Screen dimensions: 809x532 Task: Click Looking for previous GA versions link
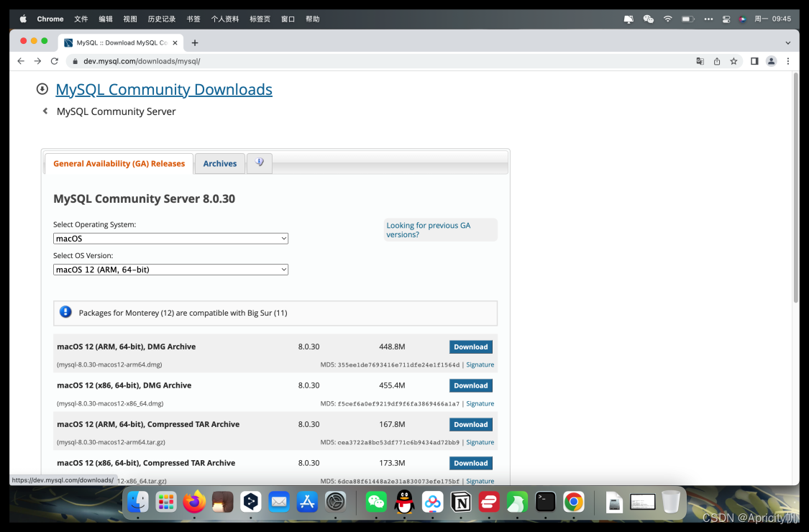coord(429,229)
